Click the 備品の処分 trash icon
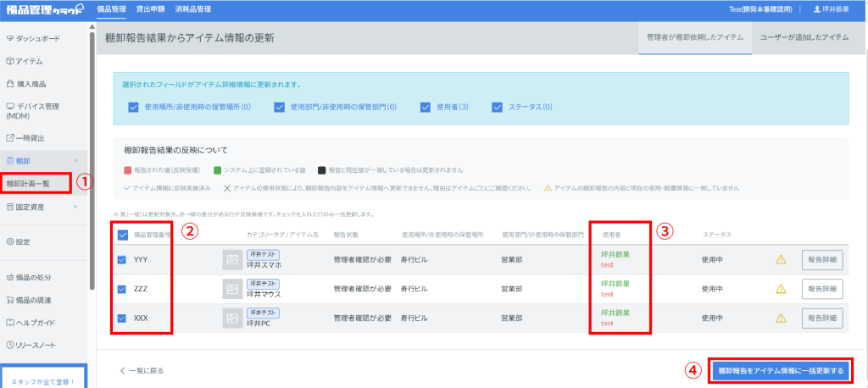Viewport: 868px width, 388px height. pyautogui.click(x=10, y=277)
